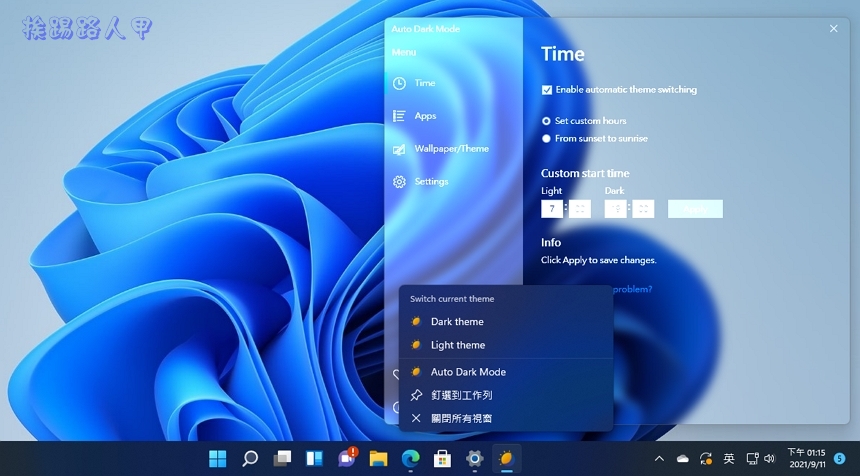Choose Dark theme in the jump list
Image resolution: width=860 pixels, height=476 pixels.
pos(506,322)
